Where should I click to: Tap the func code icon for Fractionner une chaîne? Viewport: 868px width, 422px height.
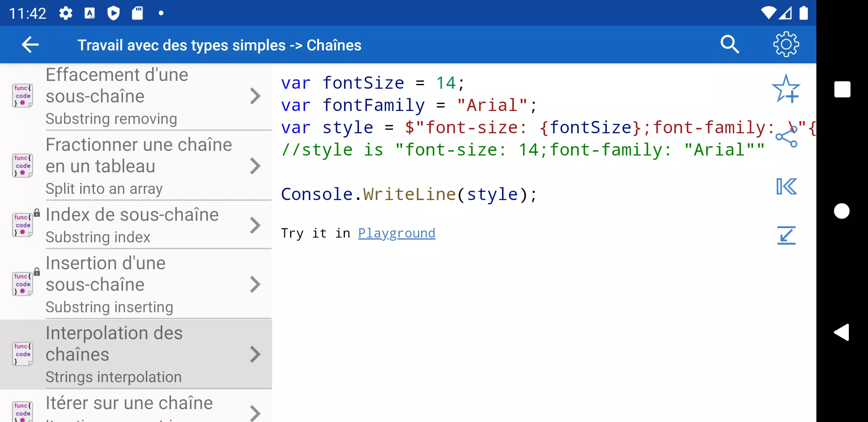coord(23,166)
